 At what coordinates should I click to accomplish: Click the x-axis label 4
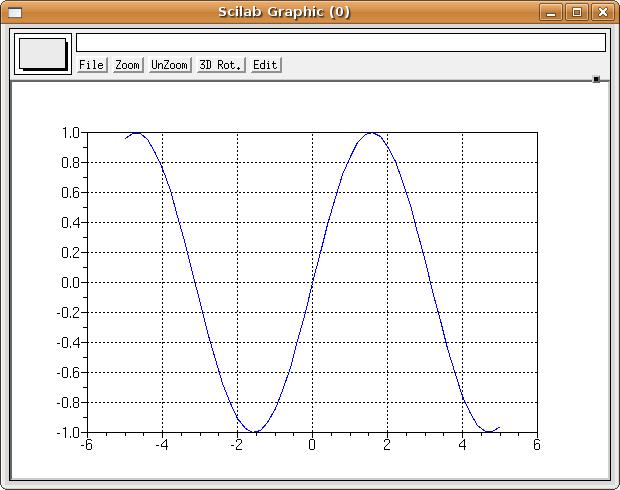click(x=462, y=445)
